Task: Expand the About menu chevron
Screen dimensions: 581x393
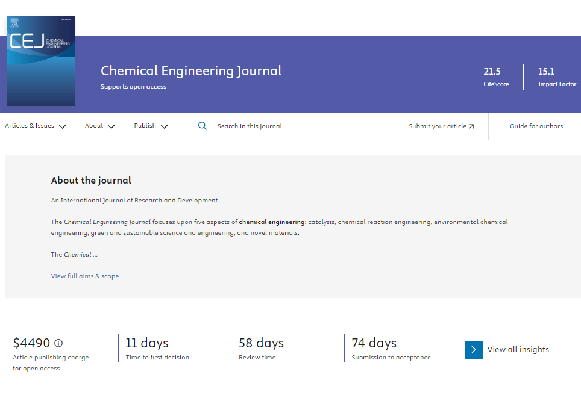Action: [111, 127]
